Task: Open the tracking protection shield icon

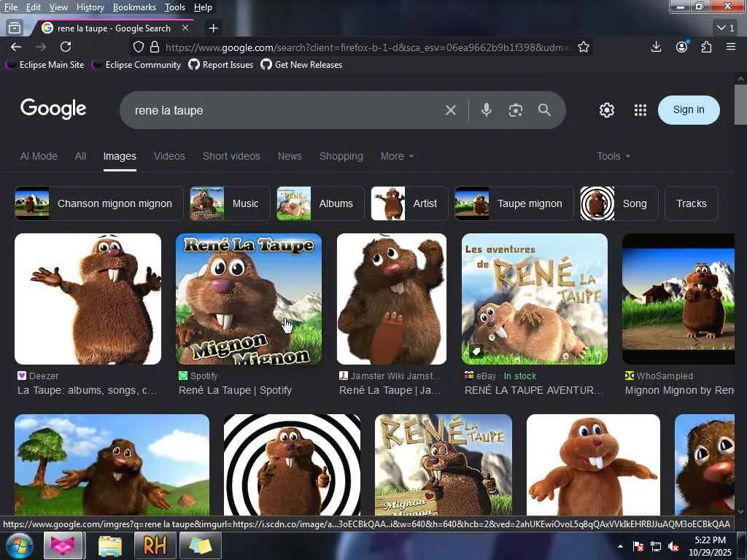Action: coord(138,47)
